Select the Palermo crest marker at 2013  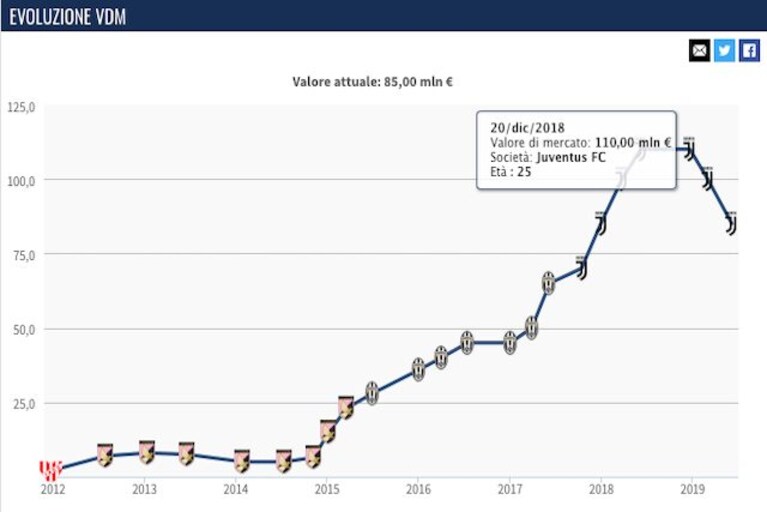coord(147,452)
